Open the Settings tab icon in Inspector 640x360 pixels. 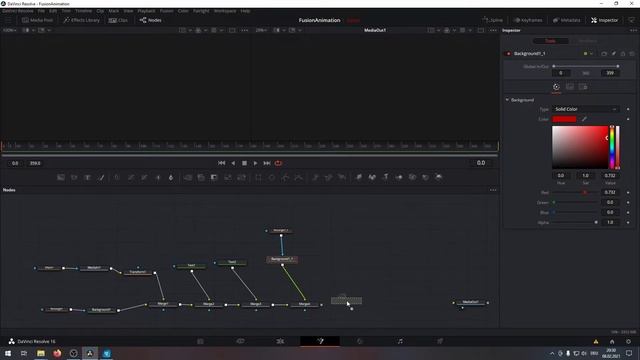[x=583, y=87]
